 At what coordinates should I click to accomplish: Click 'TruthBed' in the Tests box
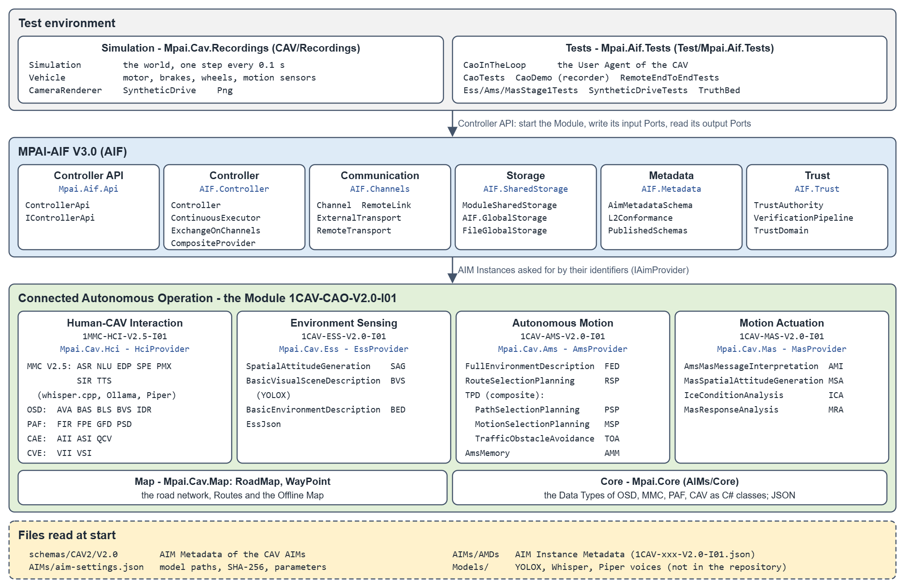[719, 90]
